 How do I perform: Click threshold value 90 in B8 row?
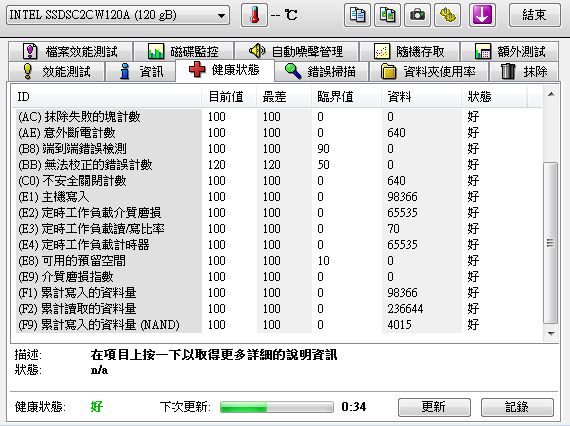point(323,149)
